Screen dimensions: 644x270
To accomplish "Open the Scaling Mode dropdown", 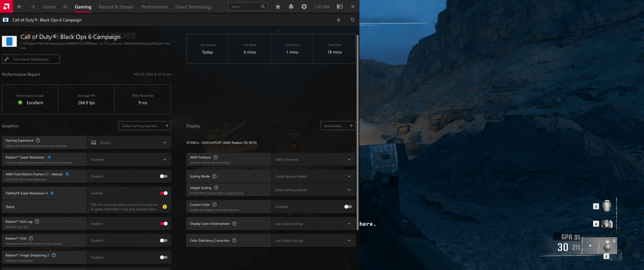I will pos(313,176).
